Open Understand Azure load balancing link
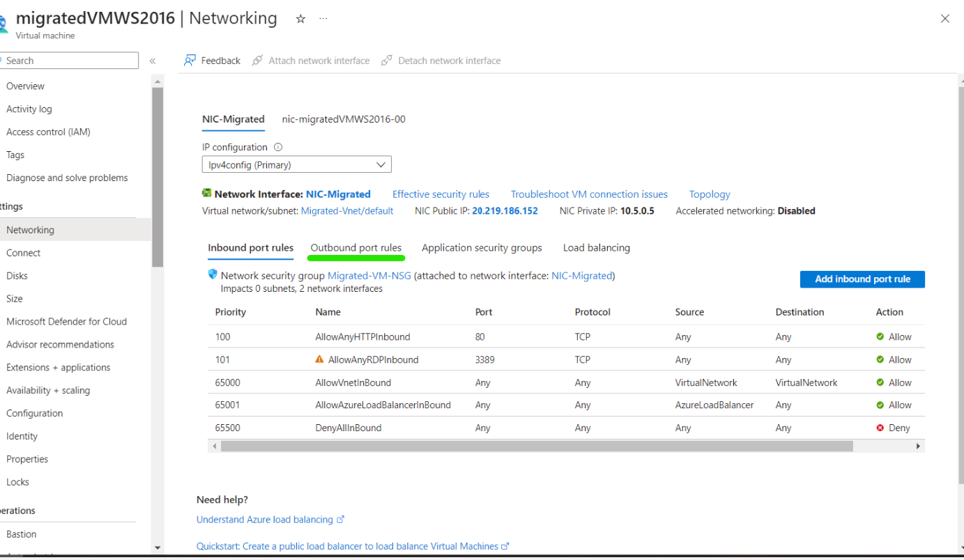This screenshot has width=964, height=560. (x=265, y=520)
